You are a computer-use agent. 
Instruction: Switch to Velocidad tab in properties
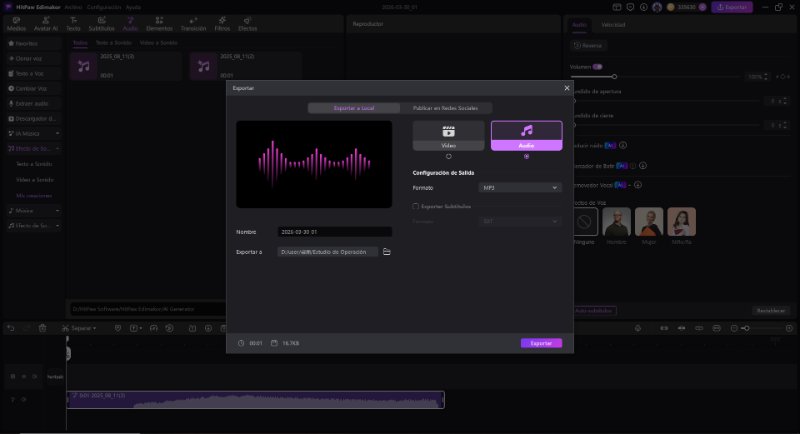pos(613,24)
